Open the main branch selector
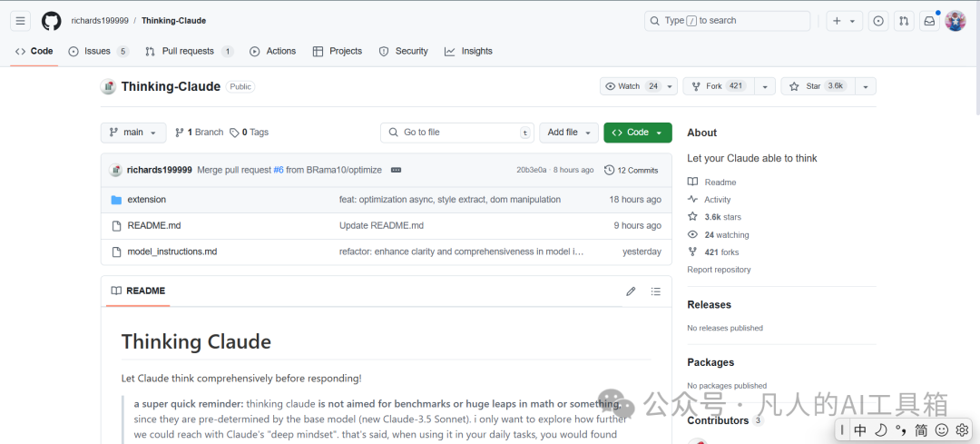Viewport: 980px width, 444px height. click(x=133, y=133)
